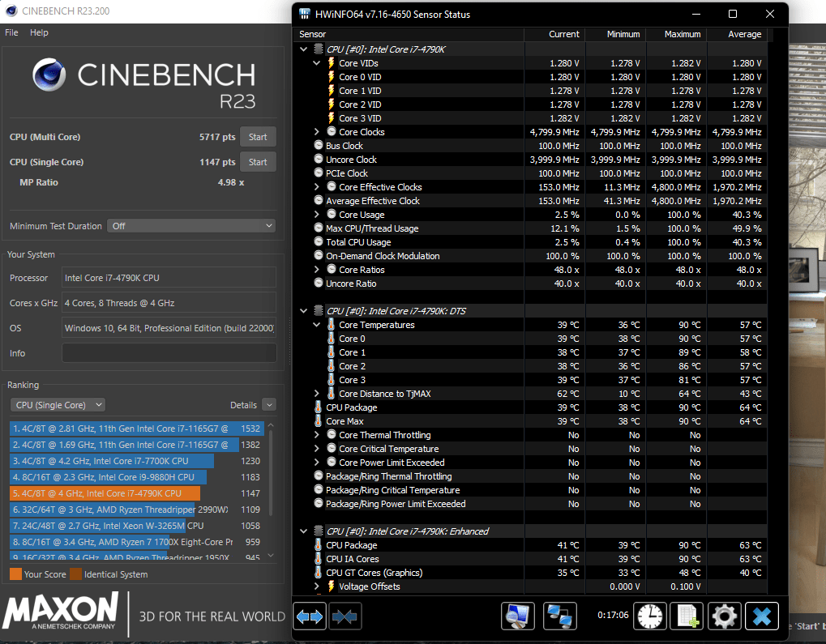Image resolution: width=826 pixels, height=644 pixels.
Task: Reset elapsed time using the clock icon
Action: pyautogui.click(x=649, y=616)
